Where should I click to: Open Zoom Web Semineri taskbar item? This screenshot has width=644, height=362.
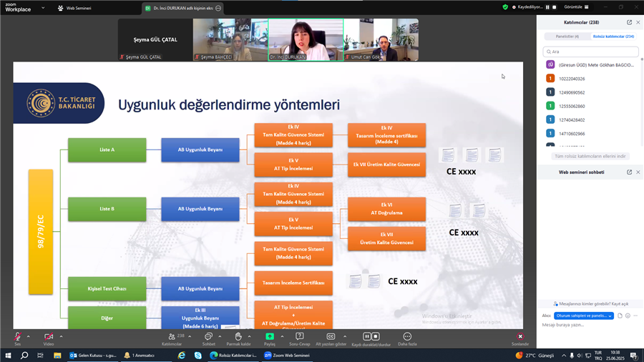[x=287, y=356]
